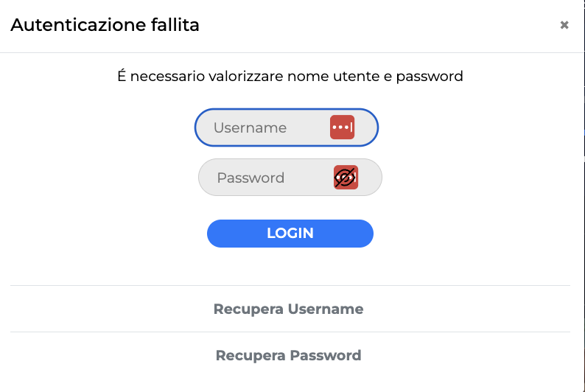
Task: Reset the password via Recupera Password
Action: pos(288,355)
